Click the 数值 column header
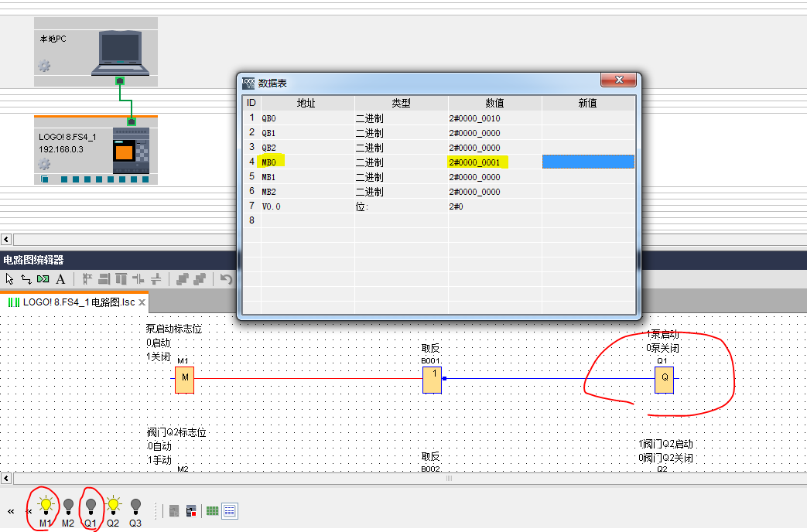Screen dimensions: 807x532 (x=494, y=103)
